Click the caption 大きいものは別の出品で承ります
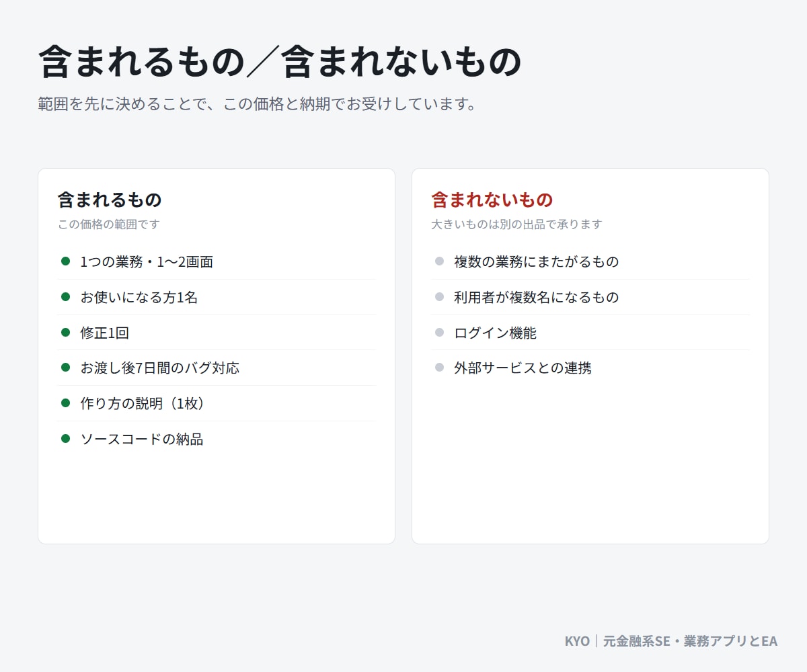 tap(516, 224)
